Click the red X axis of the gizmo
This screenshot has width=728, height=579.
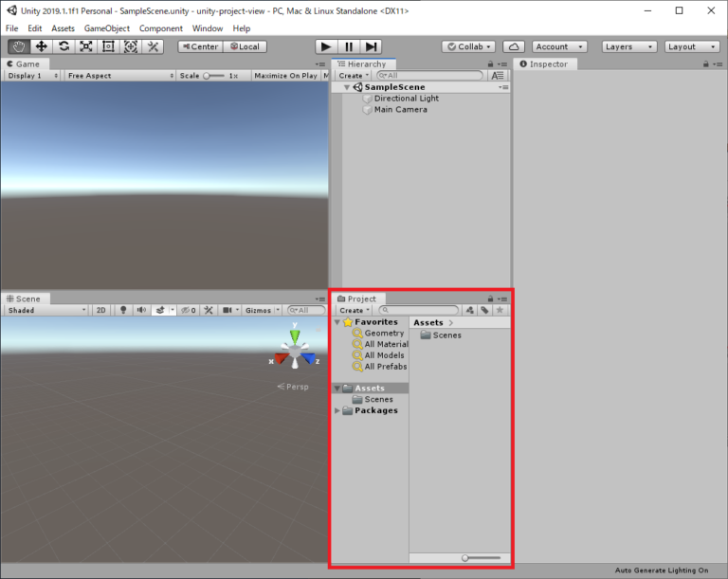pyautogui.click(x=282, y=358)
